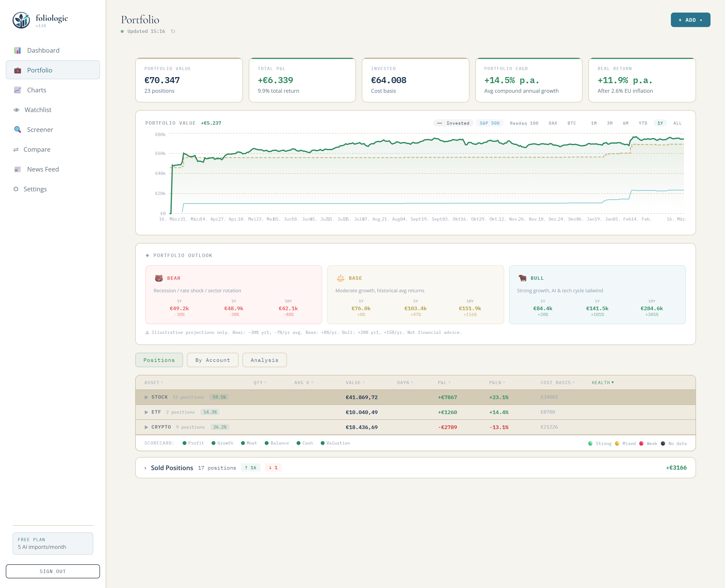
Task: Toggle the Invested line on the chart
Action: [453, 123]
